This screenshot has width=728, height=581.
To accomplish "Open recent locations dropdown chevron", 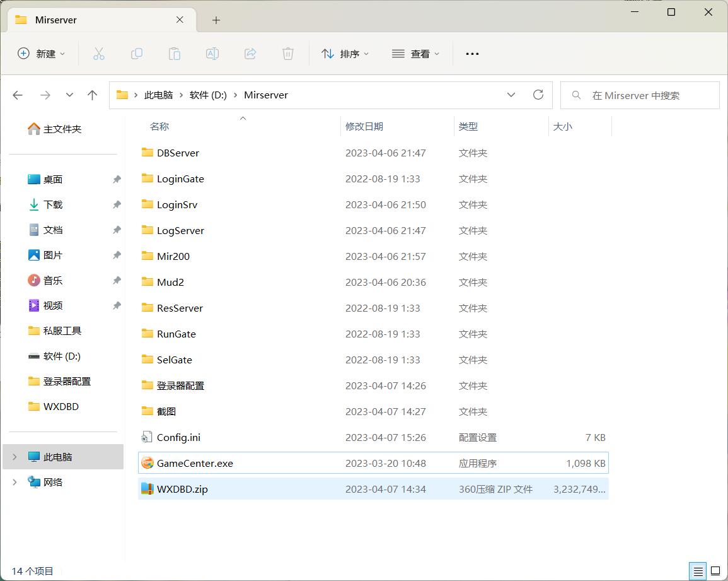I will coord(69,95).
